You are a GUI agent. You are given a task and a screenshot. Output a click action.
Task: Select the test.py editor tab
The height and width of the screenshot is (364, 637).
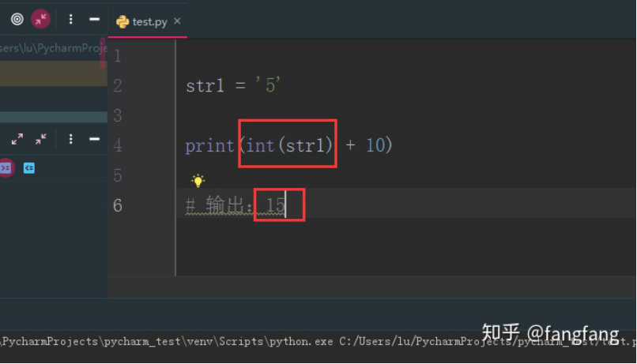[149, 22]
